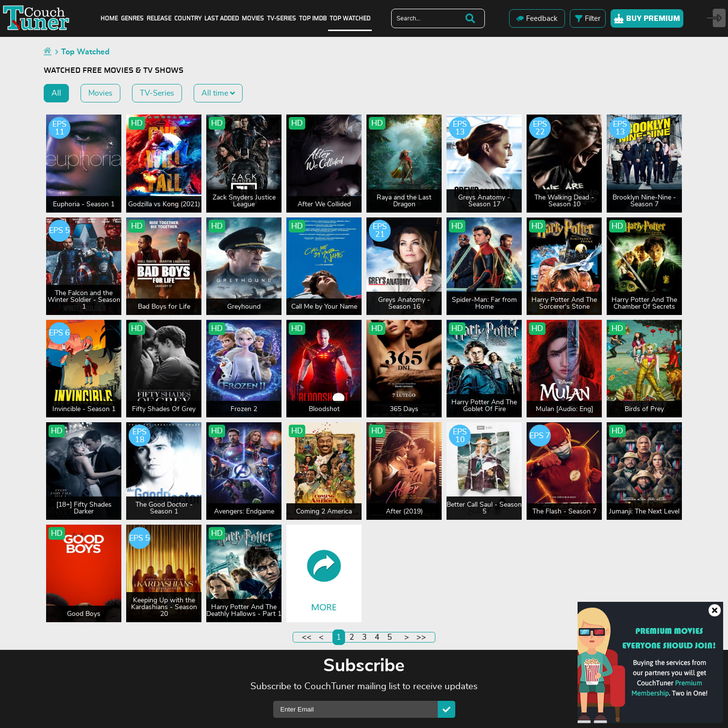The width and height of the screenshot is (728, 728).
Task: Open Call Me by Your Name poster
Action: (324, 266)
